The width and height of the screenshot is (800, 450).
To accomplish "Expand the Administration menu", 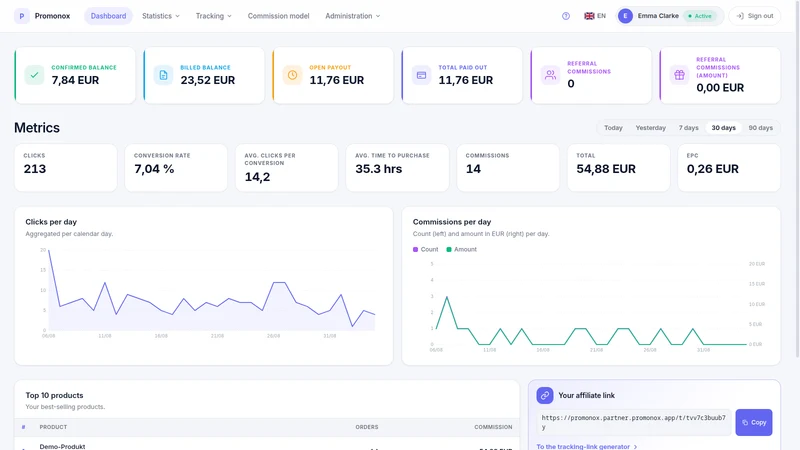I will coord(353,16).
